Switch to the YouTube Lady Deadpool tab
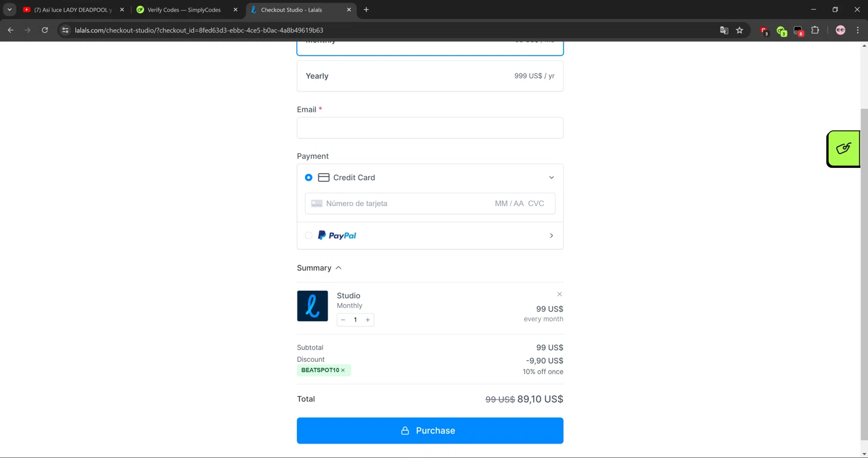The height and width of the screenshot is (458, 868). 72,10
